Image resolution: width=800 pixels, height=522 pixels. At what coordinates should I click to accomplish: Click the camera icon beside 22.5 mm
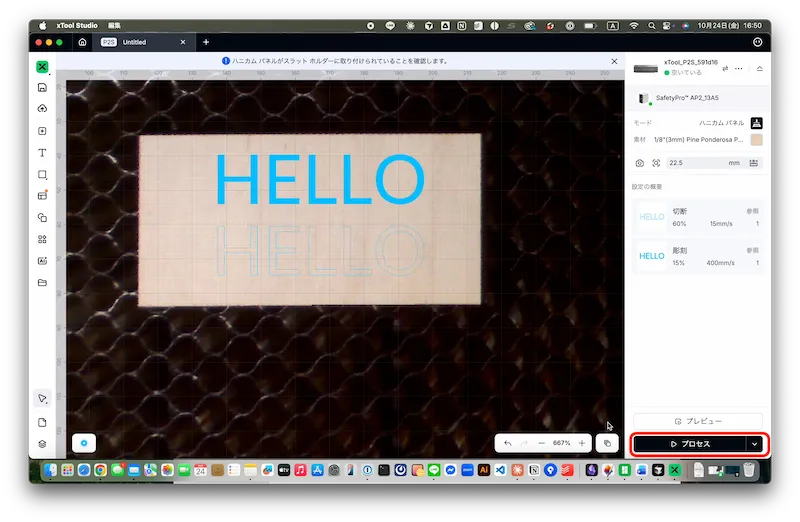[640, 163]
